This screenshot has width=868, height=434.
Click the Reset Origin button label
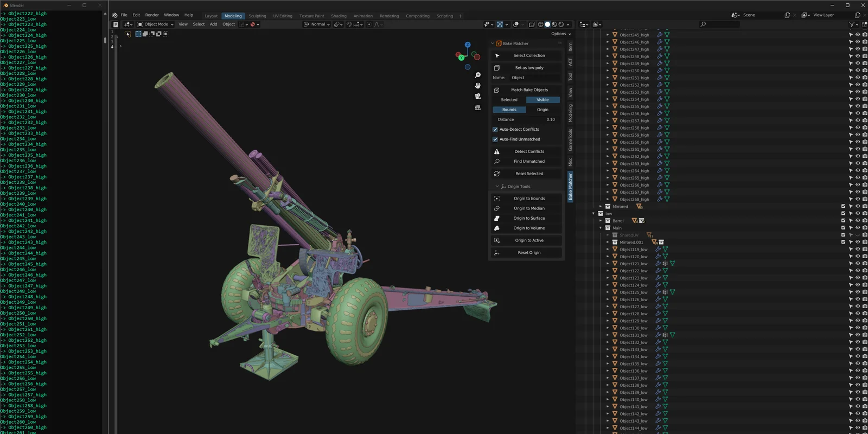529,252
